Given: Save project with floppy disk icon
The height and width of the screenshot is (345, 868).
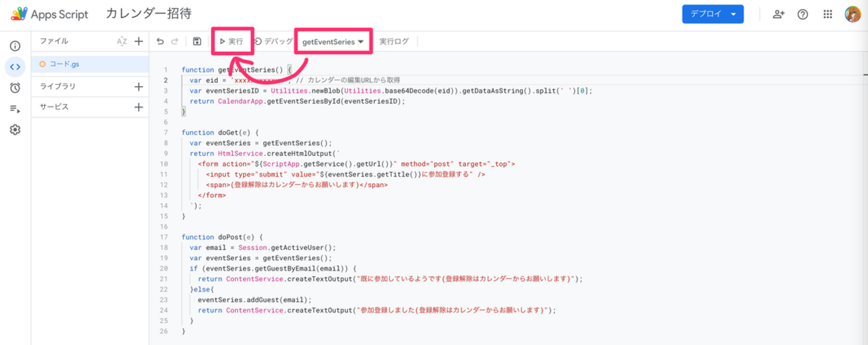Looking at the screenshot, I should click(x=197, y=41).
